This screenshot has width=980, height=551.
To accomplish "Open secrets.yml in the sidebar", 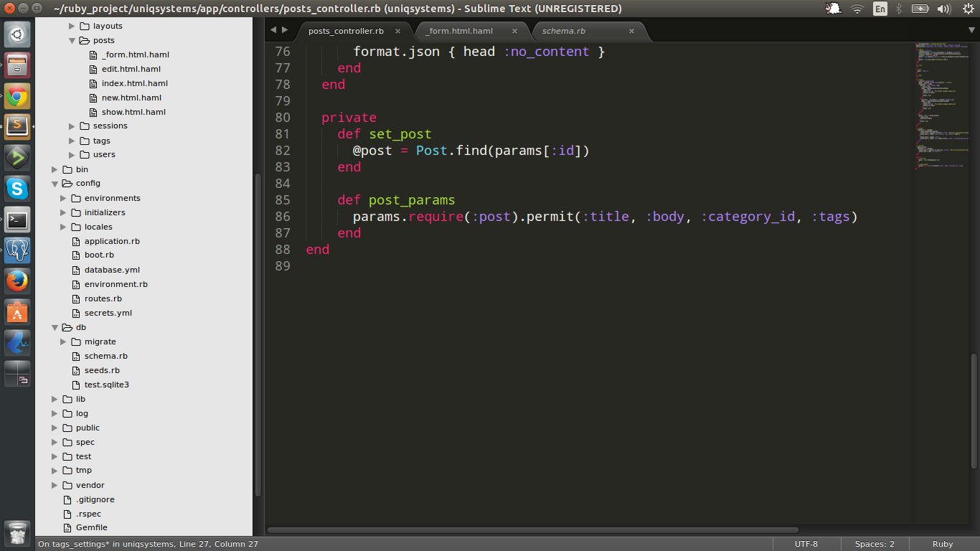I will pos(108,313).
